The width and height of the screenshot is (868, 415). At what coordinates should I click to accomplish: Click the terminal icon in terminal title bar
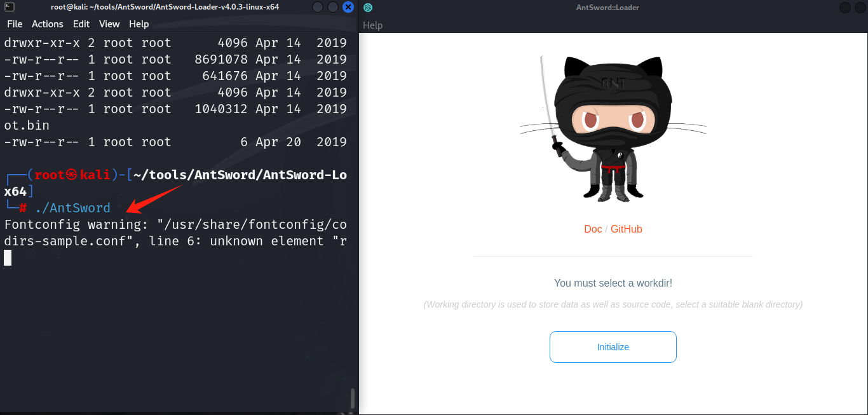[x=9, y=7]
